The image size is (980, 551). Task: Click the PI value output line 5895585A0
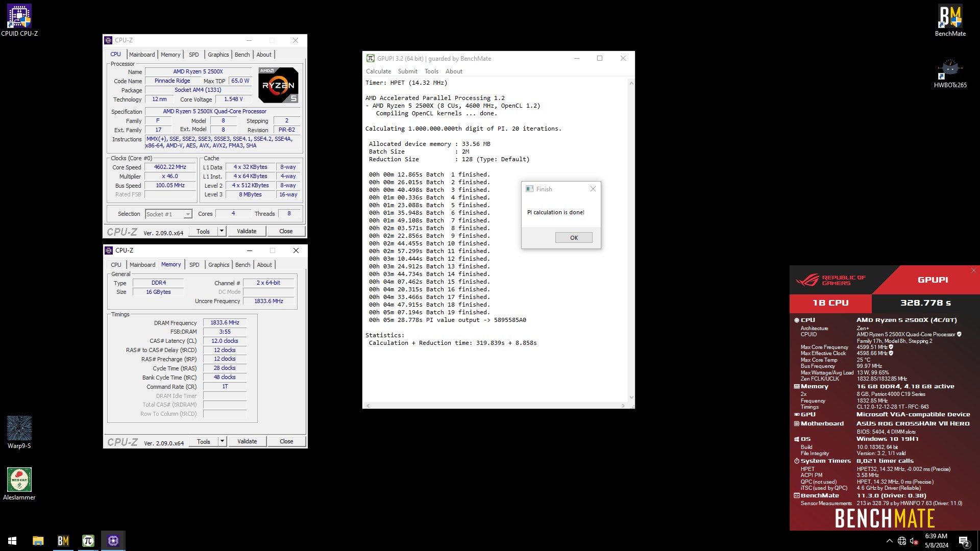coord(448,320)
